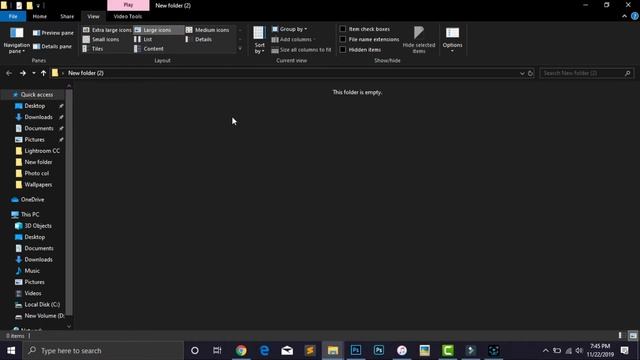This screenshot has width=640, height=360.
Task: Open the Navigation pane menu
Action: point(16,40)
